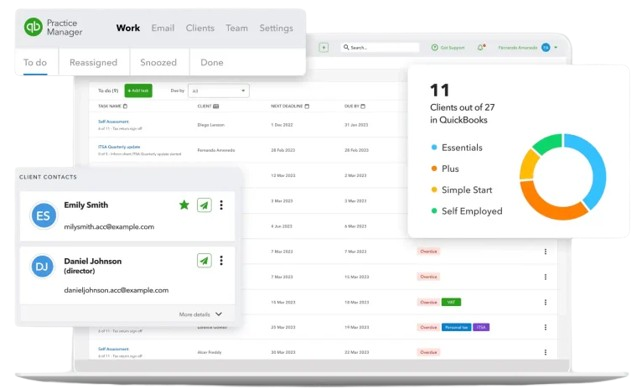This screenshot has width=642, height=389.
Task: Select the Done sub-tab
Action: click(x=212, y=62)
